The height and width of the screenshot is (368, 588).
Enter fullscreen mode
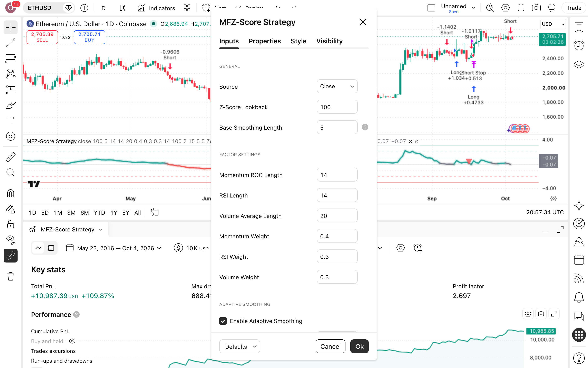click(521, 8)
